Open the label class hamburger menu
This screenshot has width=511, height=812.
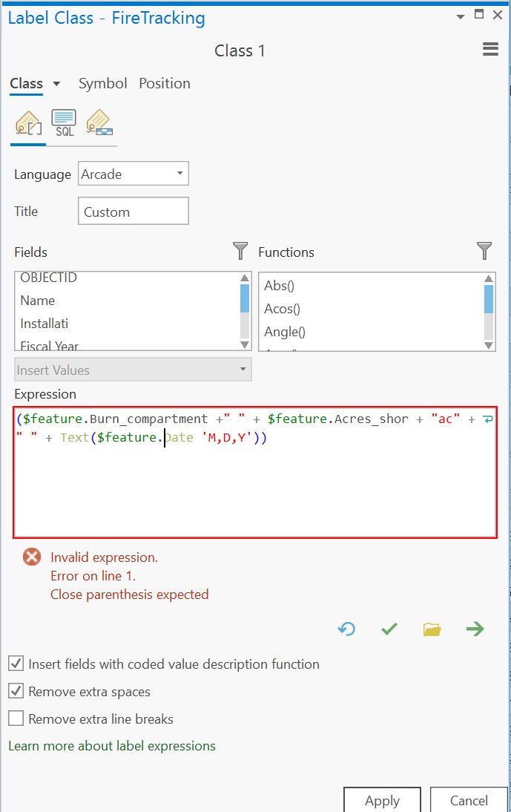[490, 49]
